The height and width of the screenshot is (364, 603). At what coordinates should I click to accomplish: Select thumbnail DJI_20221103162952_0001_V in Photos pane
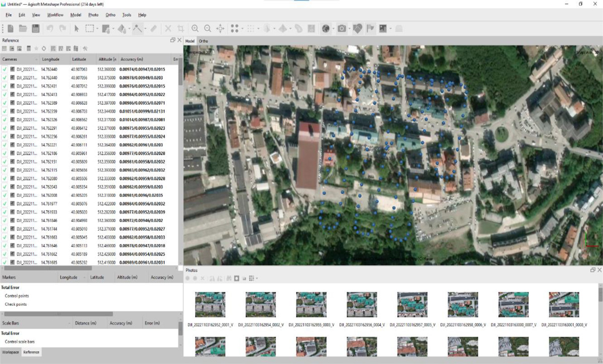pos(211,303)
